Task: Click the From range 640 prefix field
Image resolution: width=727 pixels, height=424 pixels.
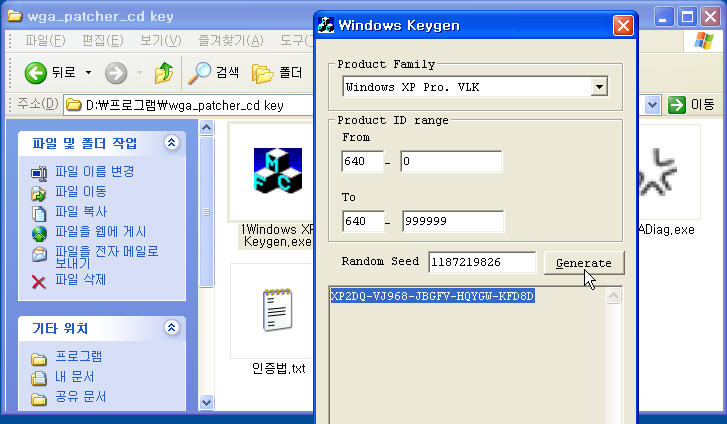Action: [362, 161]
